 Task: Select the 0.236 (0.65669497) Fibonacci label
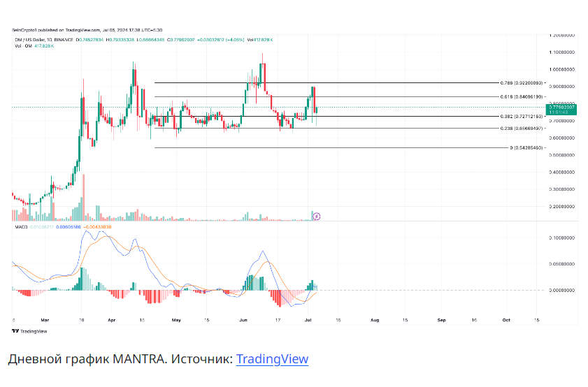click(x=522, y=128)
